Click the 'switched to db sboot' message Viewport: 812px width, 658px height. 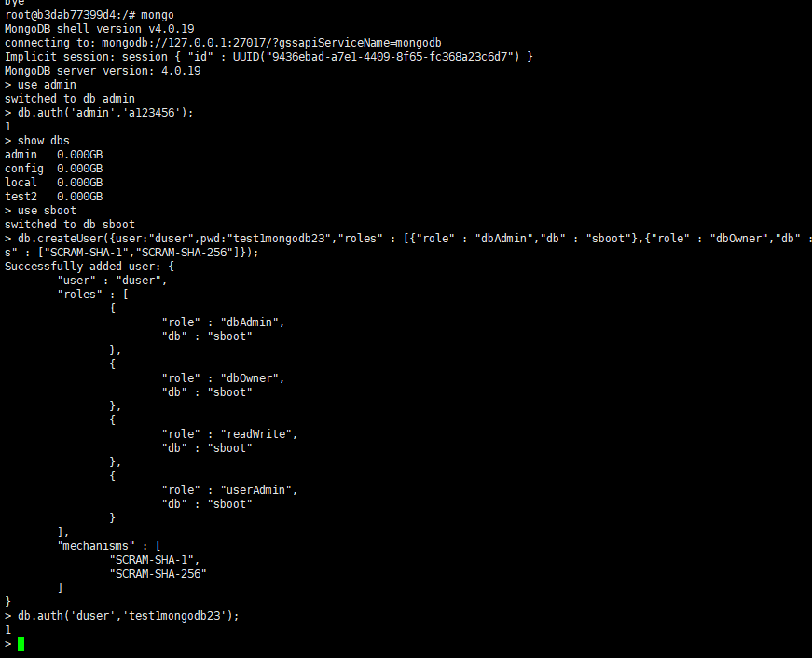click(70, 225)
